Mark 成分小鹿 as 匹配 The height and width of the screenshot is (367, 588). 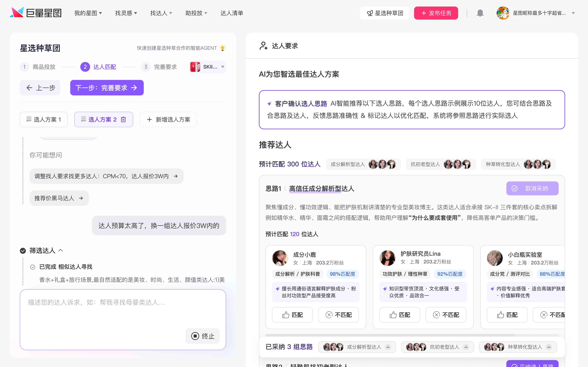point(292,315)
